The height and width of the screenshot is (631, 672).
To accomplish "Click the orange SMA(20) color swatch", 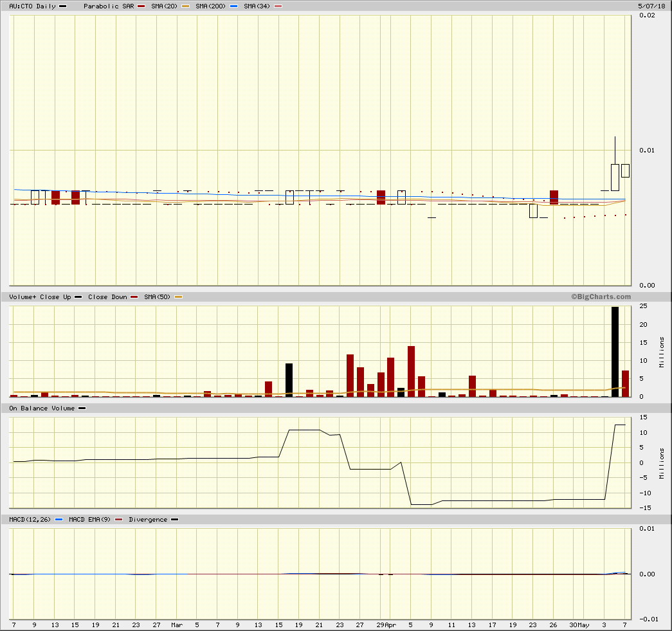I will pos(185,6).
